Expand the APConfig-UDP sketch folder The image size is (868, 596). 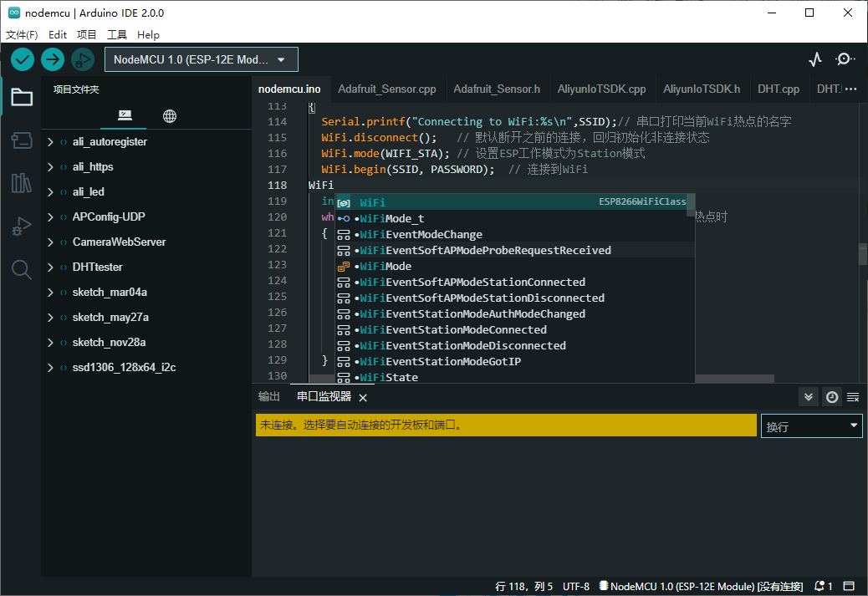[x=50, y=217]
